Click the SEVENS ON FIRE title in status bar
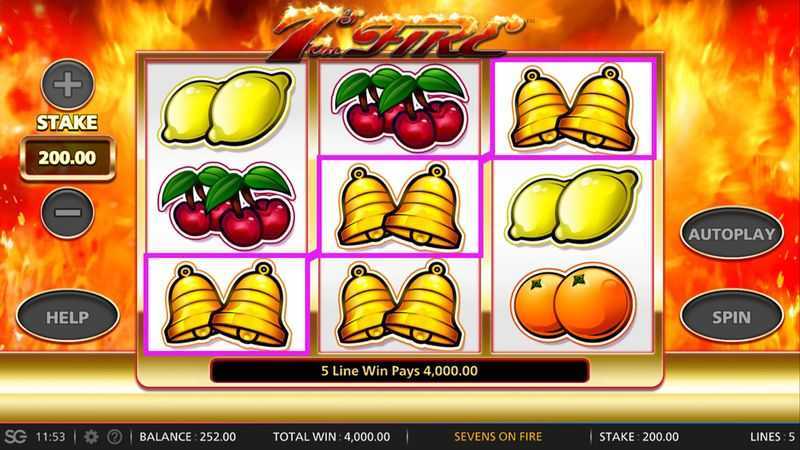The height and width of the screenshot is (450, 800). 498,437
